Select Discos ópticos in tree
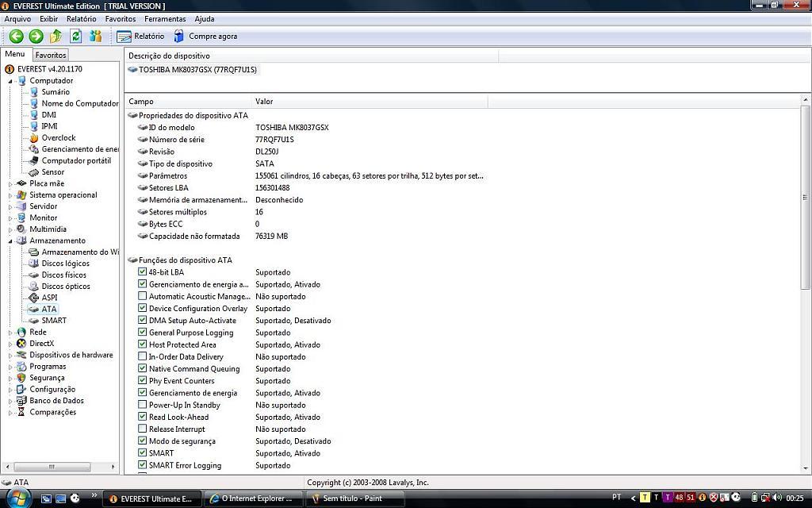 (66, 286)
